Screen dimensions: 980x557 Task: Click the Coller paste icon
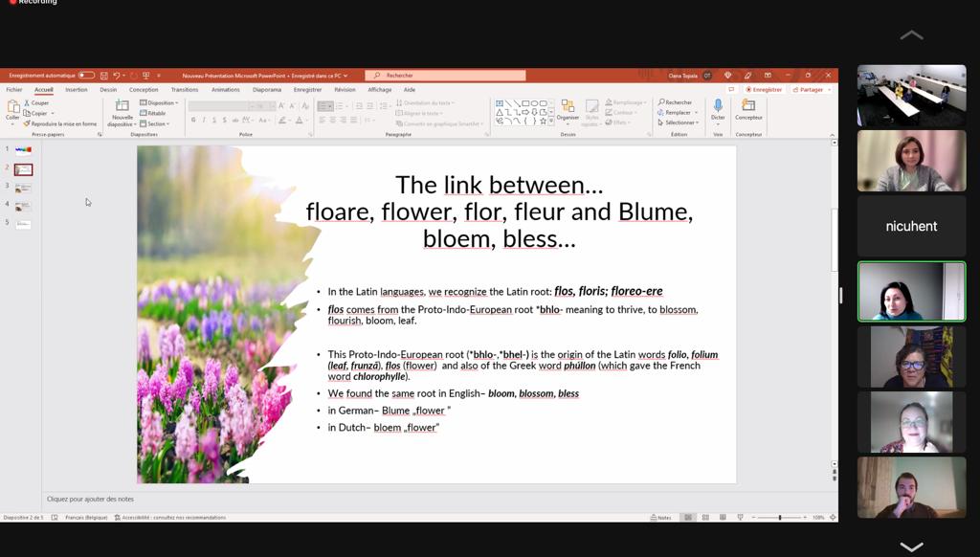pos(12,109)
